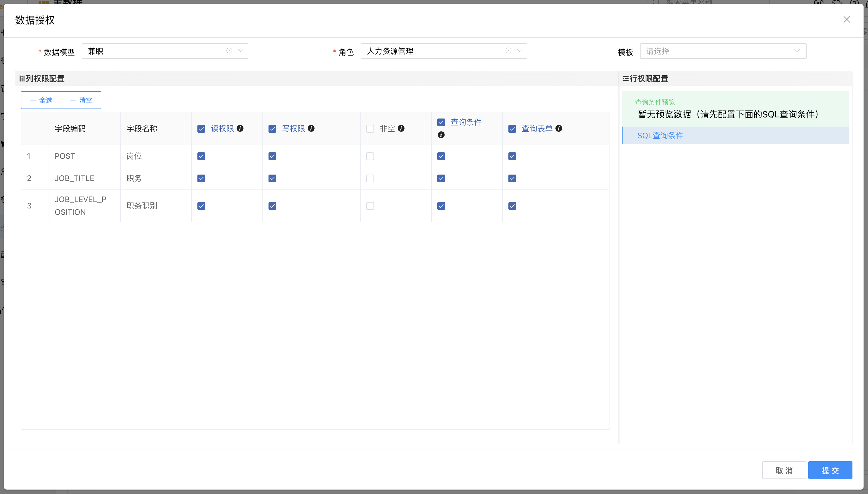Enable 非空 header checkbox
Screen dimensions: 868x494
pos(370,128)
